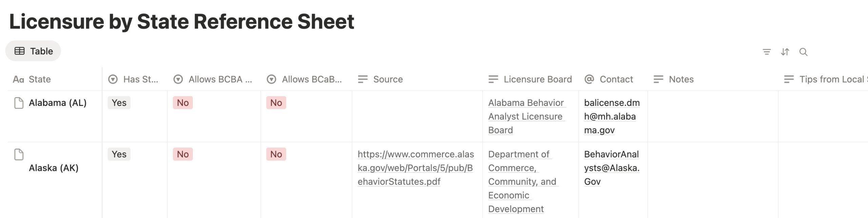Click the Alaska row page icon

pos(19,154)
